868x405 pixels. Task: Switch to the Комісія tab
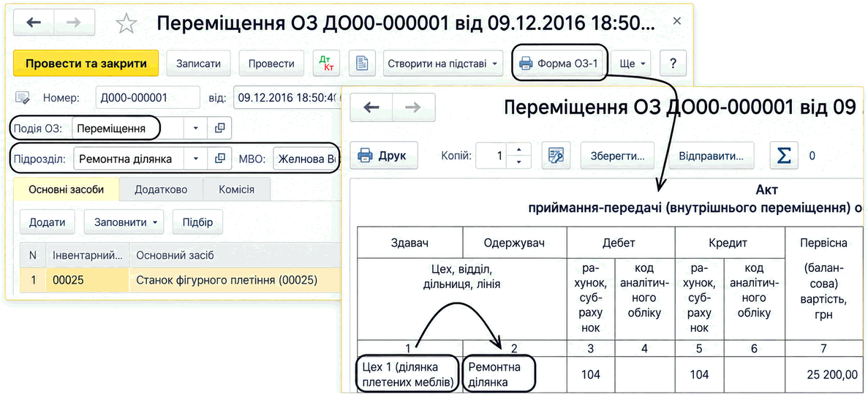pos(236,190)
